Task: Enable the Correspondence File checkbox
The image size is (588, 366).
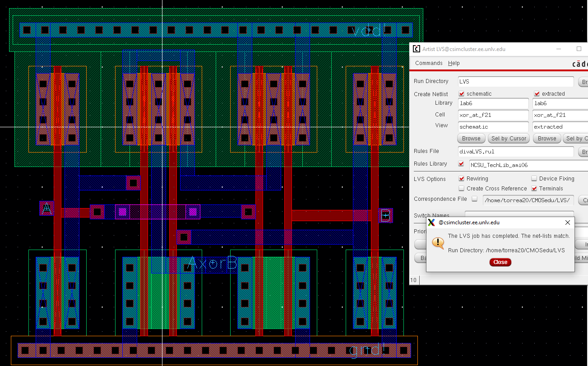Action: [474, 199]
